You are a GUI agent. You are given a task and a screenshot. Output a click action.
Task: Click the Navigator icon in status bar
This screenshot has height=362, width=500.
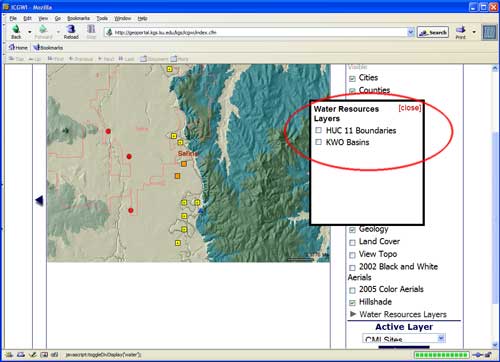[8, 355]
